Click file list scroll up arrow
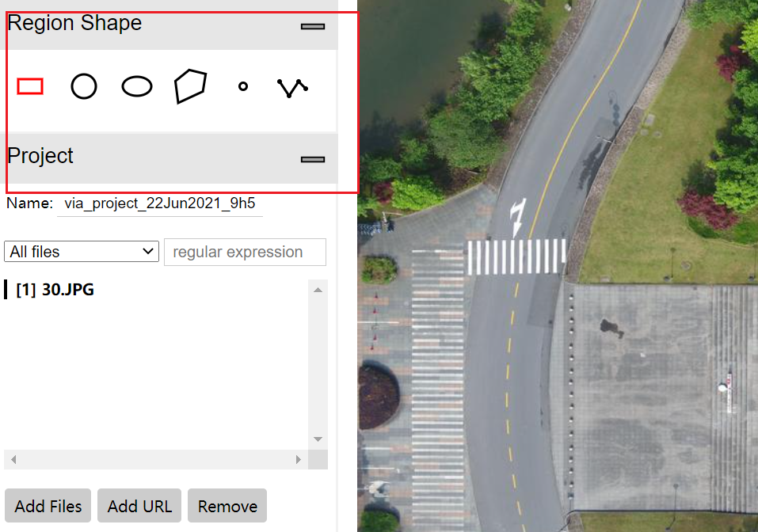Image resolution: width=758 pixels, height=532 pixels. [x=318, y=290]
